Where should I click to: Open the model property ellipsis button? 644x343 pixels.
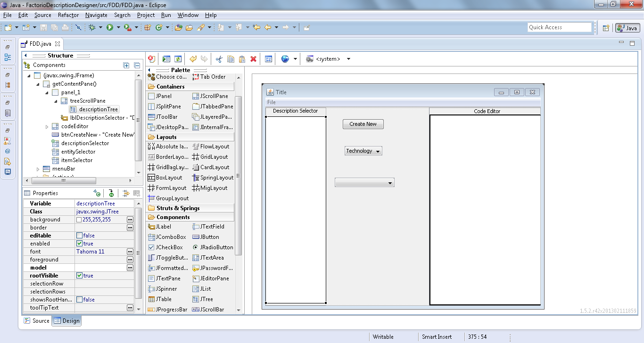(x=130, y=268)
